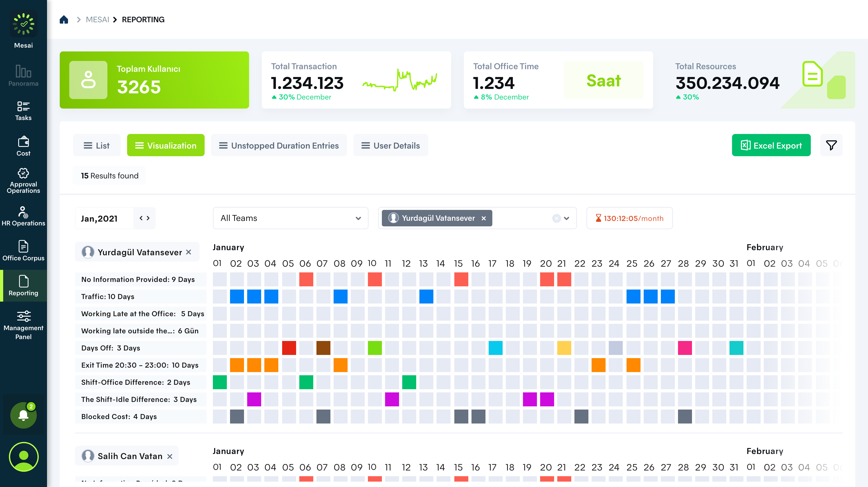Click pink Days Off cell on Jan 28
The image size is (868, 487).
685,348
